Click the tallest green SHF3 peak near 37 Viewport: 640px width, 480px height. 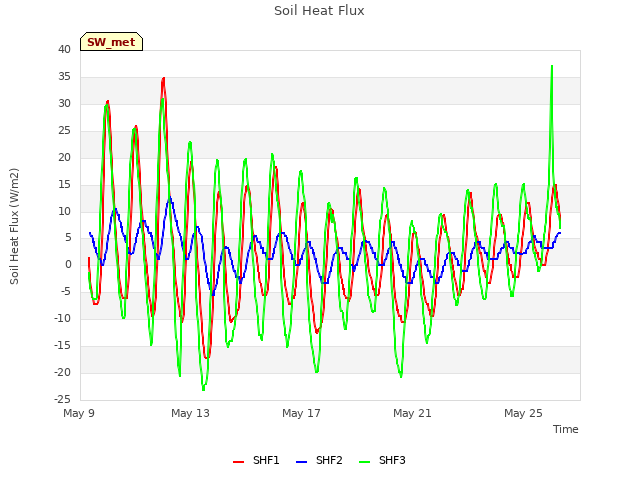tap(552, 66)
